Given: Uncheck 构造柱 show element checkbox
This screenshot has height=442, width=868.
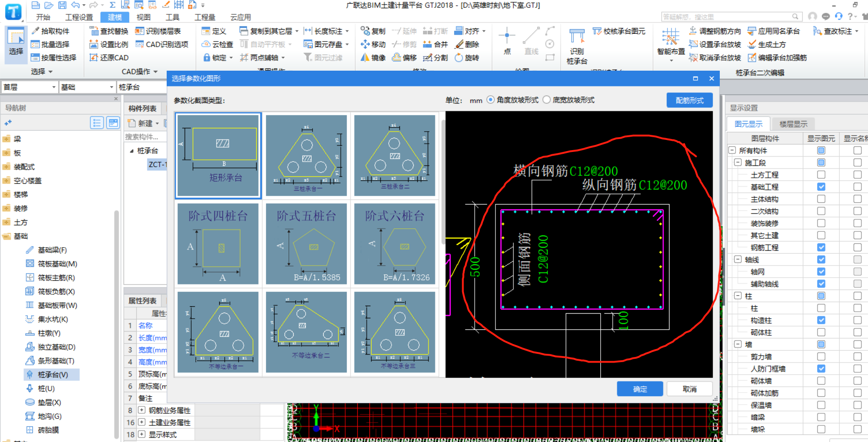Looking at the screenshot, I should [x=821, y=320].
